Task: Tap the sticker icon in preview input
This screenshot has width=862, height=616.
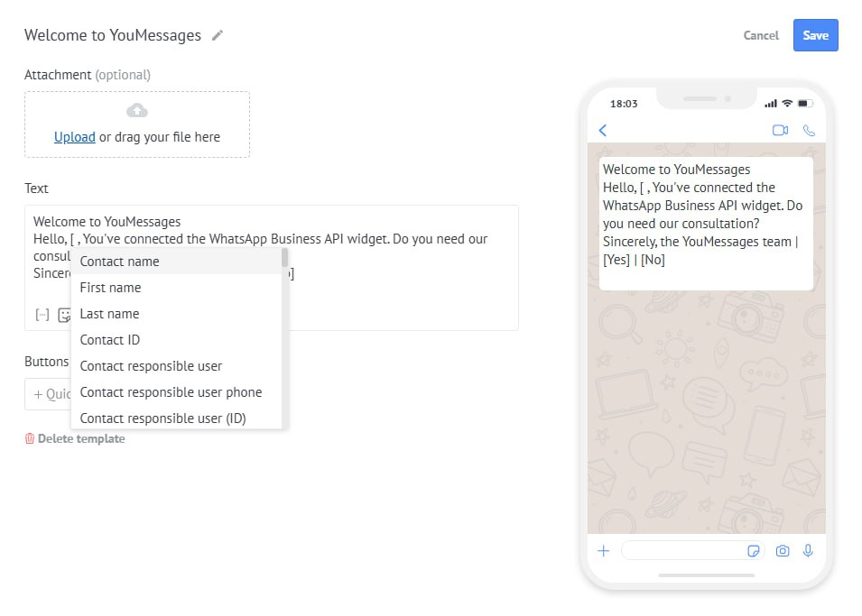Action: click(x=754, y=551)
